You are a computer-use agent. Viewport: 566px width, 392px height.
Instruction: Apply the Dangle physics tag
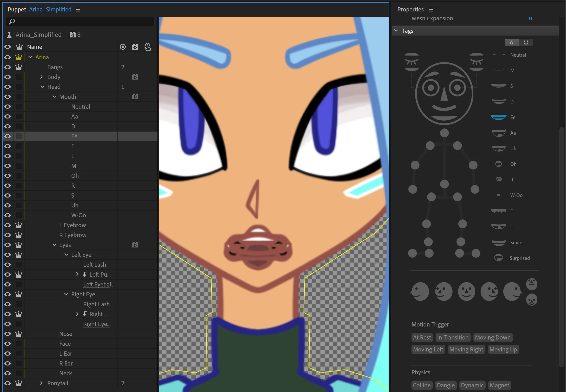point(446,385)
